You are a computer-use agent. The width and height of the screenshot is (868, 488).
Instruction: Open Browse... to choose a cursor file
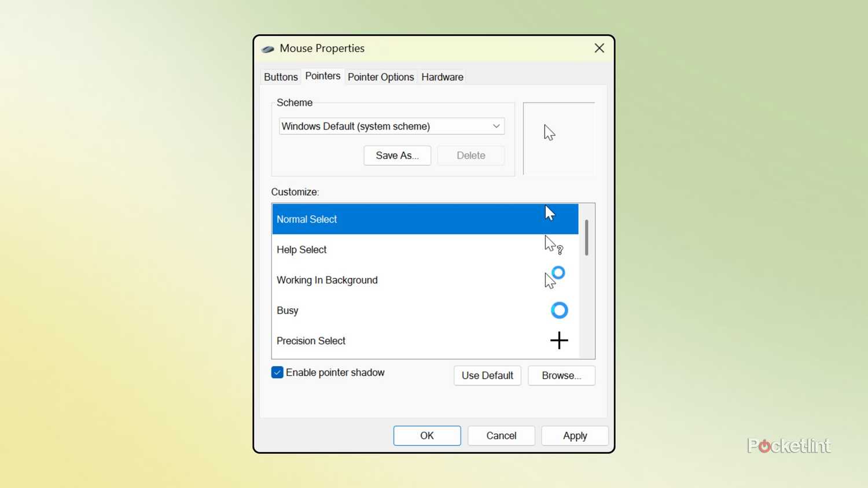tap(561, 376)
